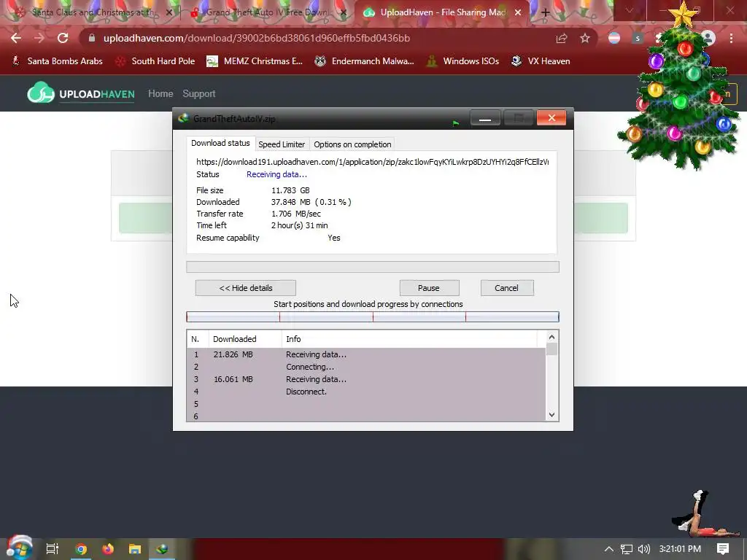The height and width of the screenshot is (560, 747).
Task: Click the connections progress segment bar
Action: (373, 317)
